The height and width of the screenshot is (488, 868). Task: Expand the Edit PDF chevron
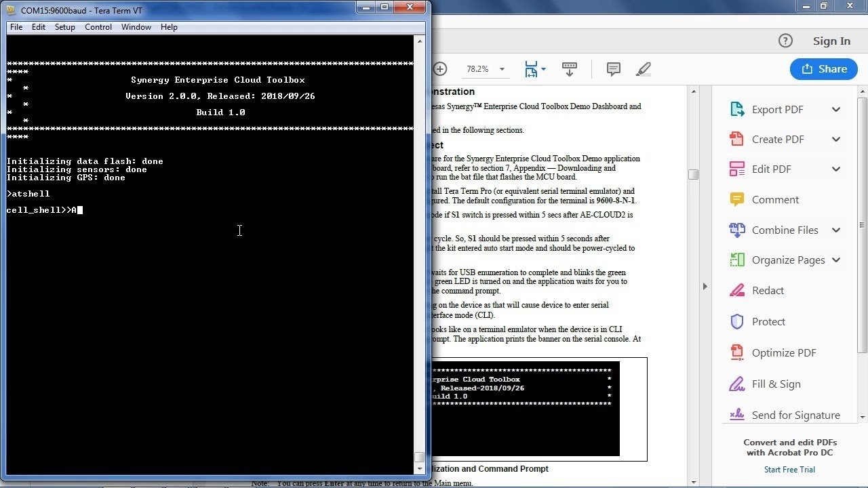coord(836,169)
